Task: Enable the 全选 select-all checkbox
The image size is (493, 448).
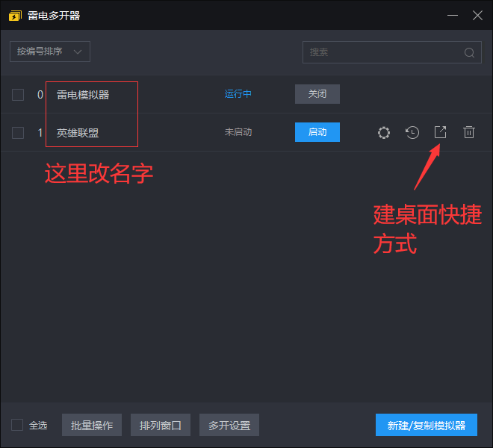Action: 17,425
